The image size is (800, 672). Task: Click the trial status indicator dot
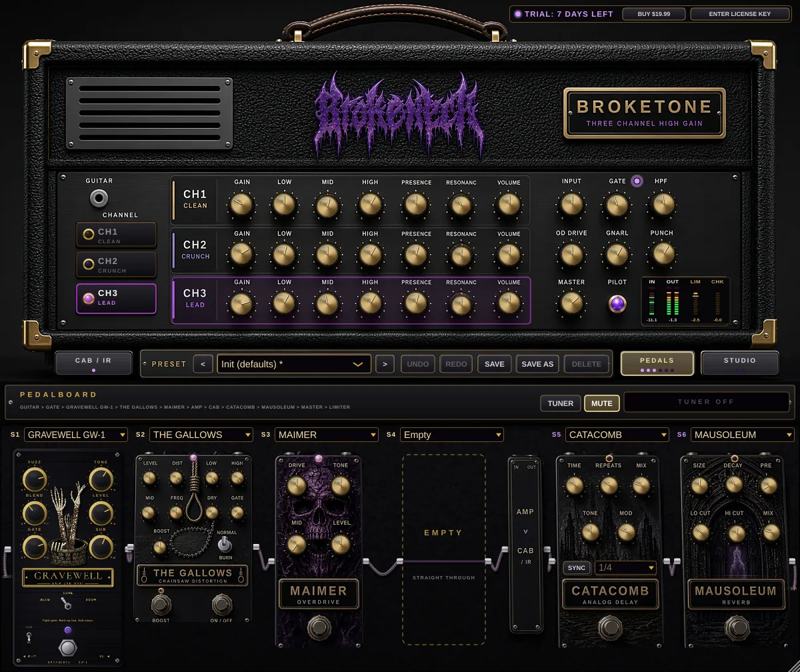point(518,14)
